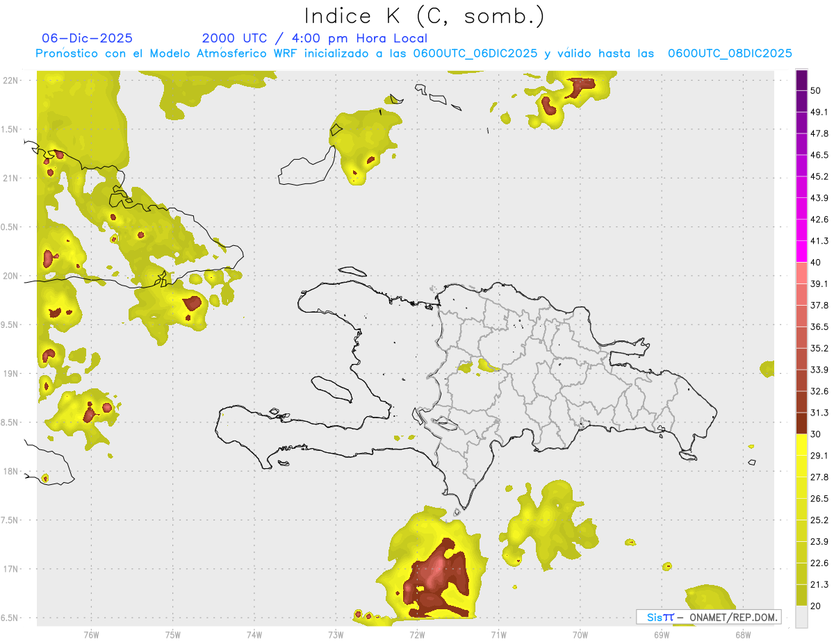Click legend value '43.9'
The image size is (834, 644).
point(819,198)
